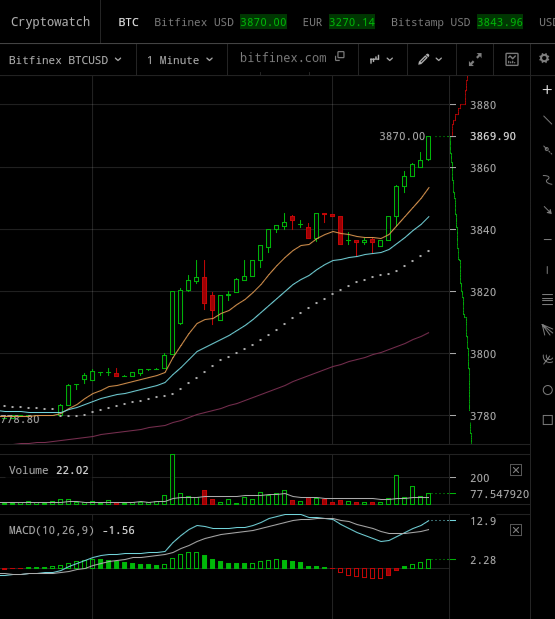This screenshot has height=619, width=555.
Task: Select the rectangle shape tool
Action: click(547, 420)
